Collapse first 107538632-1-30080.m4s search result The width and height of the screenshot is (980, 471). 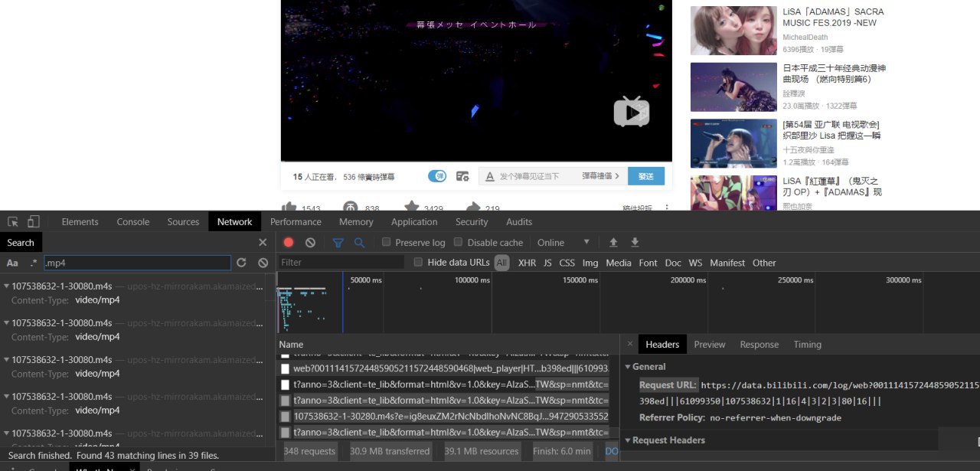7,286
